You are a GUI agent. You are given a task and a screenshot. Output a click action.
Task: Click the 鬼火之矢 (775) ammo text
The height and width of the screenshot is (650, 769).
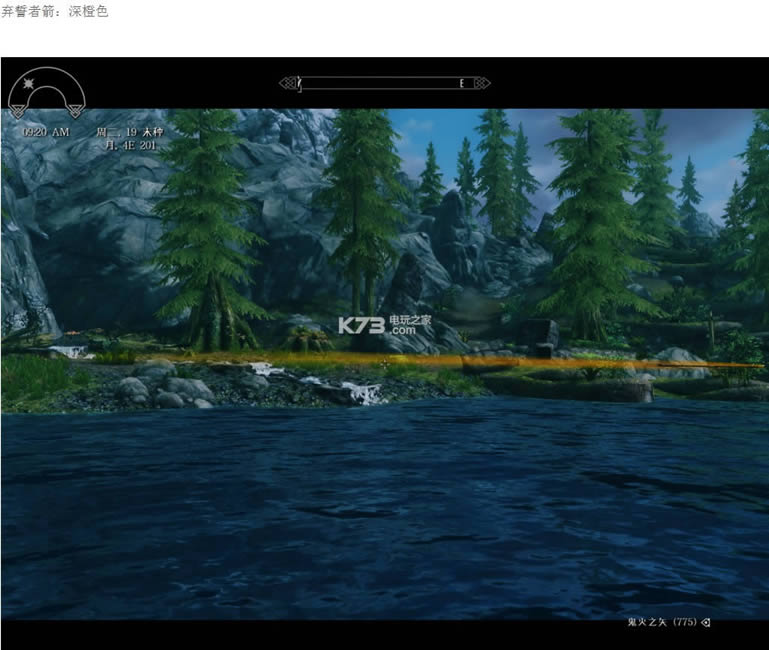click(x=662, y=622)
